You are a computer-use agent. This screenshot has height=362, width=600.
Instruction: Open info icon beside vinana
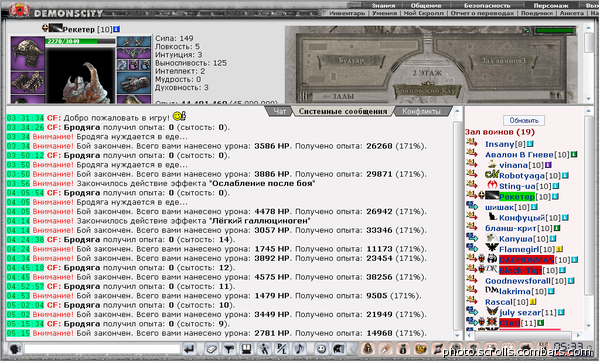548,165
